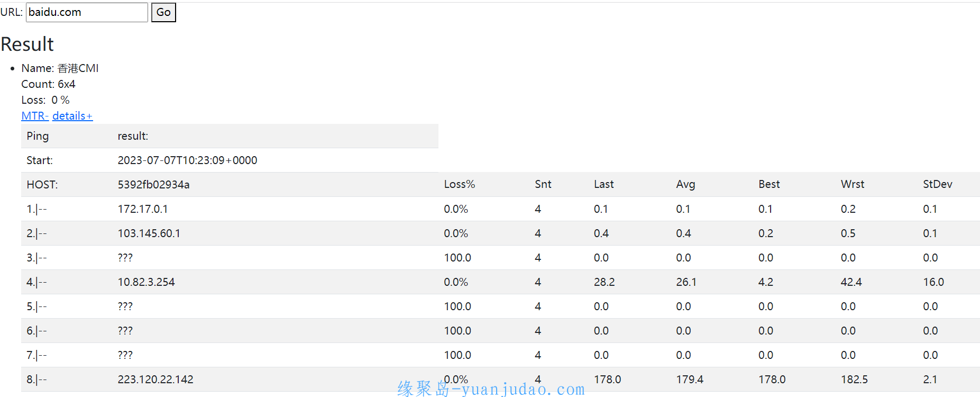Click the start timestamp 2023-07-07T10:23:09+0000
The width and height of the screenshot is (980, 397).
[187, 160]
